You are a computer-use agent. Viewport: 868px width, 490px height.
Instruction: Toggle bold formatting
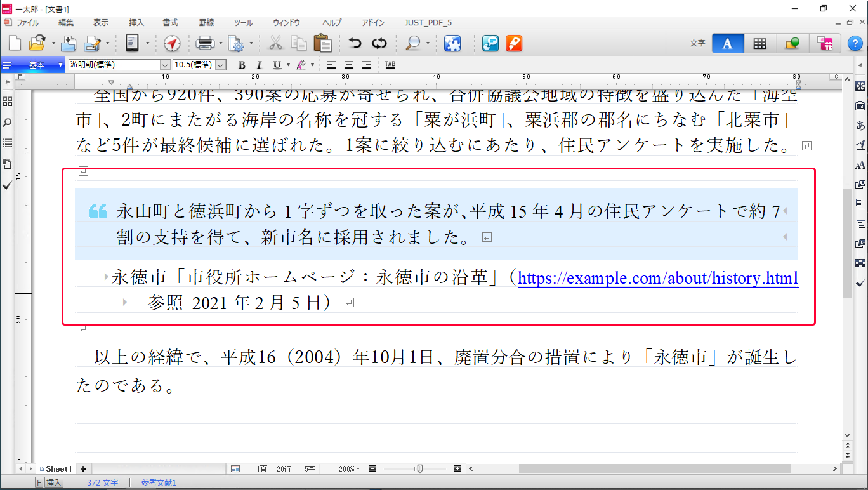click(x=242, y=65)
